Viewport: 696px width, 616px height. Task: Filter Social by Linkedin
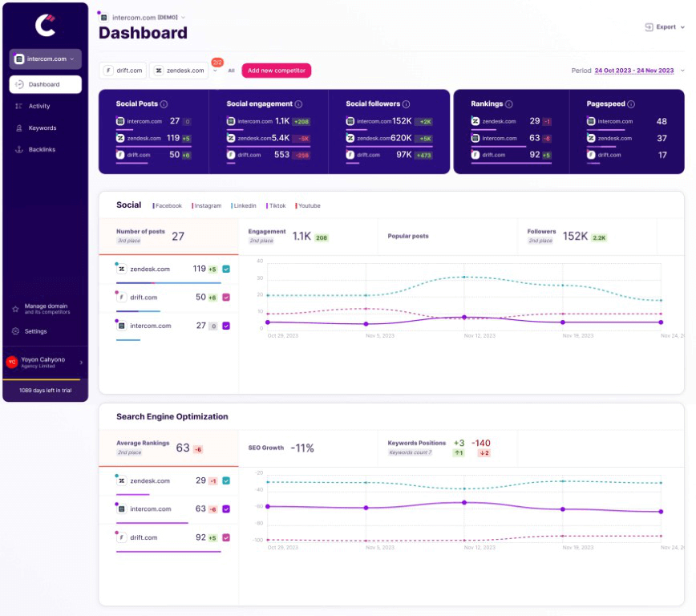pyautogui.click(x=244, y=206)
